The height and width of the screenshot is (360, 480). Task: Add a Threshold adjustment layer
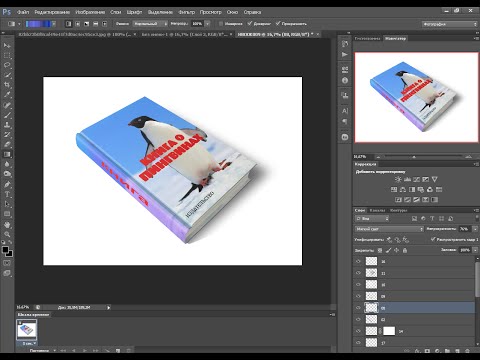click(x=416, y=200)
